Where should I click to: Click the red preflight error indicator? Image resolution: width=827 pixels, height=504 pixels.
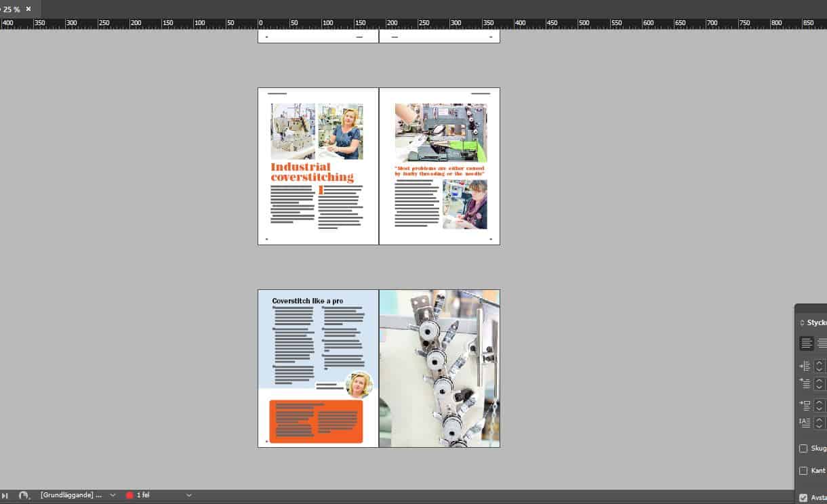pos(129,495)
